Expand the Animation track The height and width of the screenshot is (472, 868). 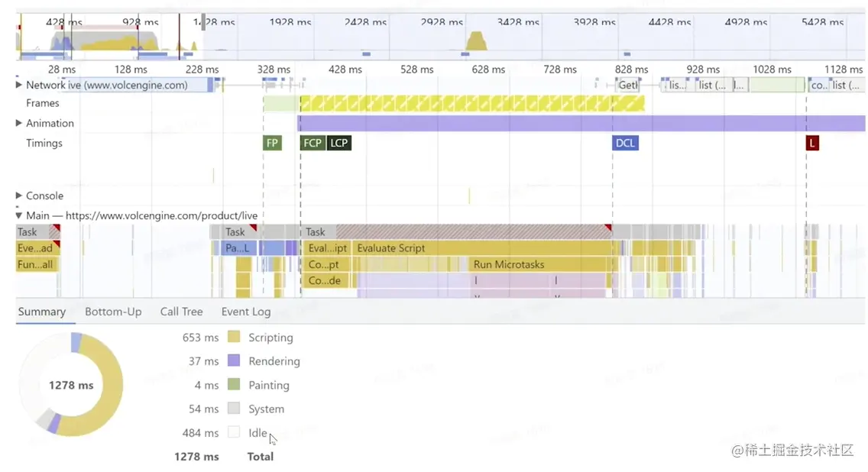click(19, 123)
